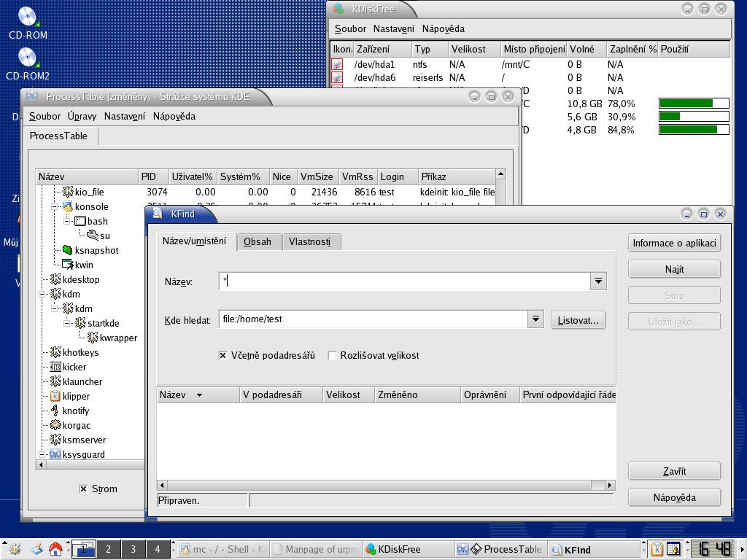Open the KOrganizer reminder tray icon
The image size is (747, 560).
tap(673, 549)
